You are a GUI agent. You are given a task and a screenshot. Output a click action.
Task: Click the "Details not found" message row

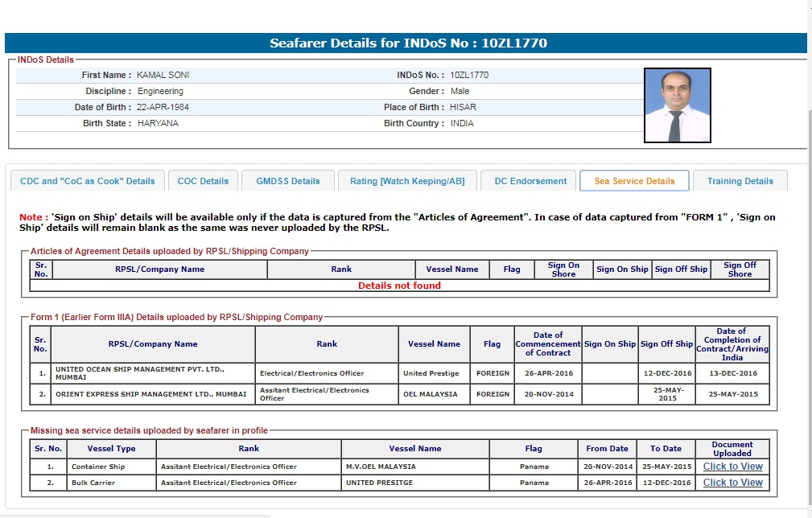[x=399, y=286]
